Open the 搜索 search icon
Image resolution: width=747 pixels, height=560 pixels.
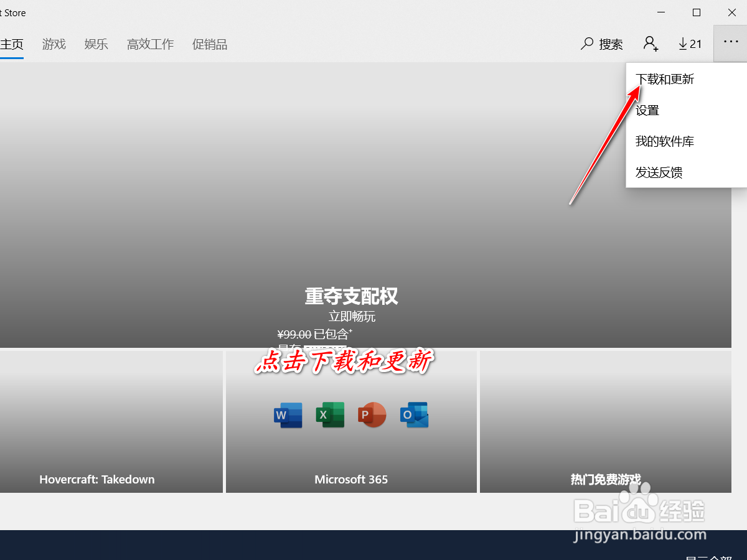click(x=601, y=44)
